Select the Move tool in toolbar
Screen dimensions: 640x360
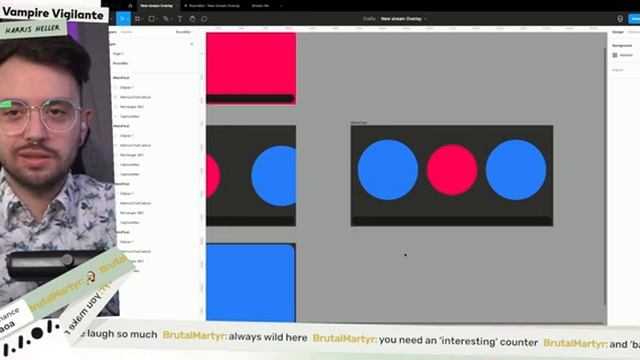122,19
